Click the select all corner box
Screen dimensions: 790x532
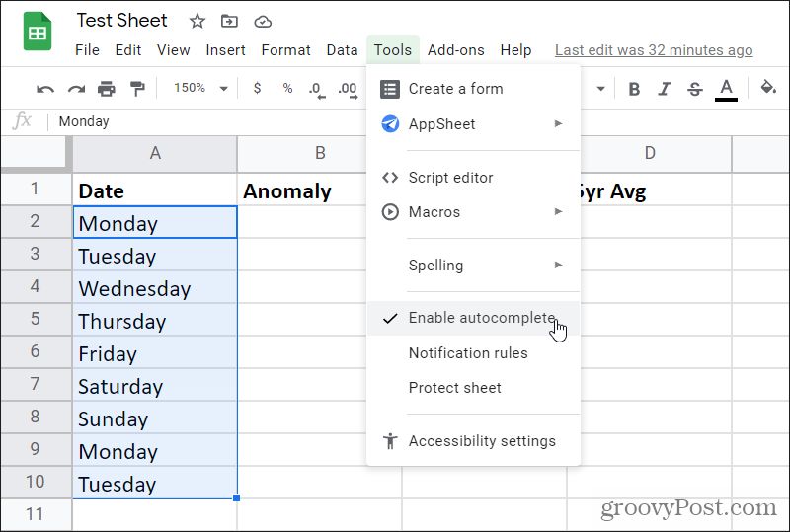tap(34, 152)
